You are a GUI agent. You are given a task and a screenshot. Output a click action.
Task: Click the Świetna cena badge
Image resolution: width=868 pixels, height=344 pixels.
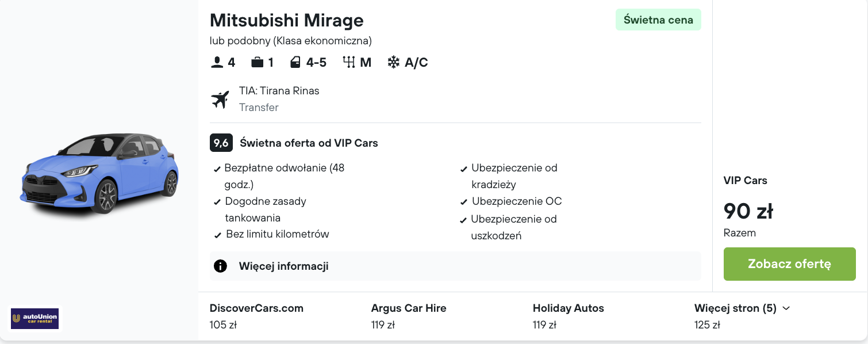658,20
